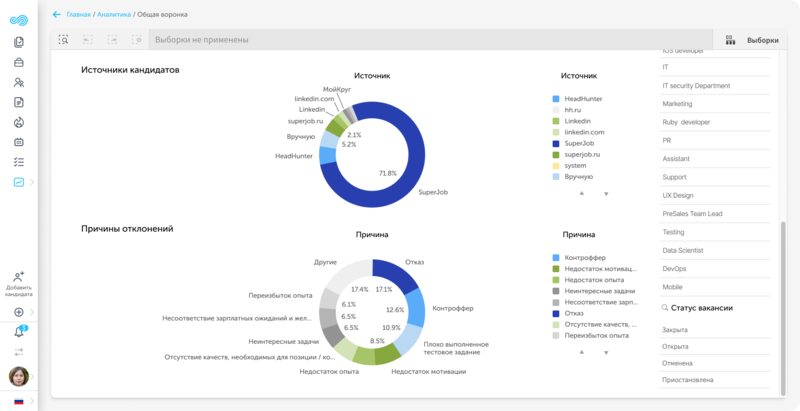The width and height of the screenshot is (800, 411).
Task: Open notifications bell icon
Action: [x=19, y=332]
